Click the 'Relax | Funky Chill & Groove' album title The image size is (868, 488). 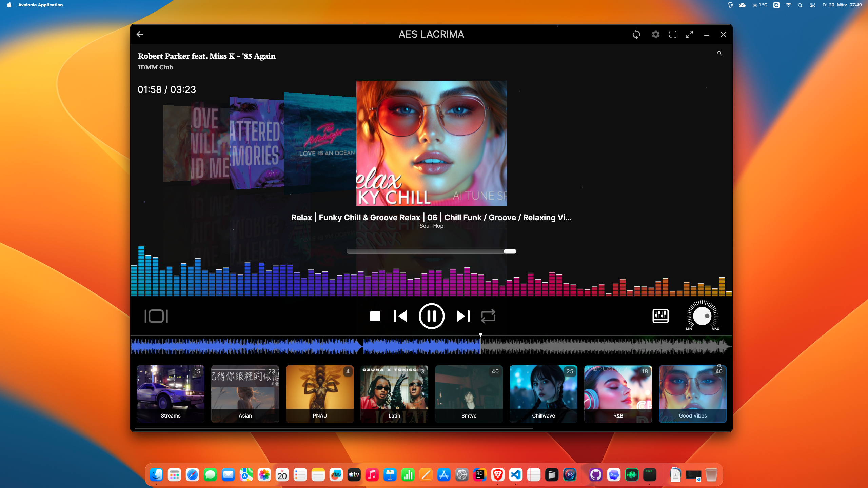pos(431,218)
